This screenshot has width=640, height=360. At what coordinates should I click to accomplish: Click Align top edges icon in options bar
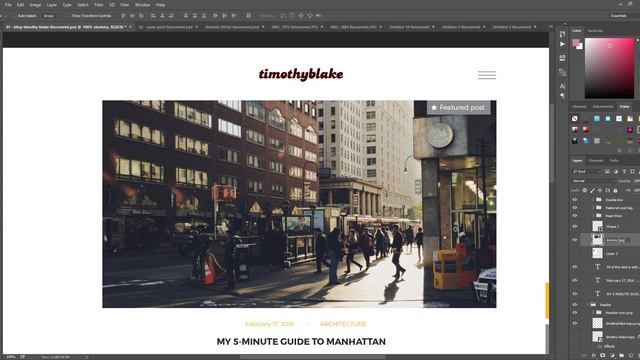click(123, 16)
